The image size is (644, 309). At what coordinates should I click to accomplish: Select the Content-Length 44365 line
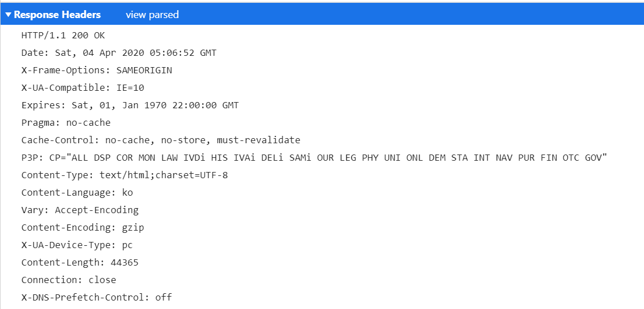point(80,262)
